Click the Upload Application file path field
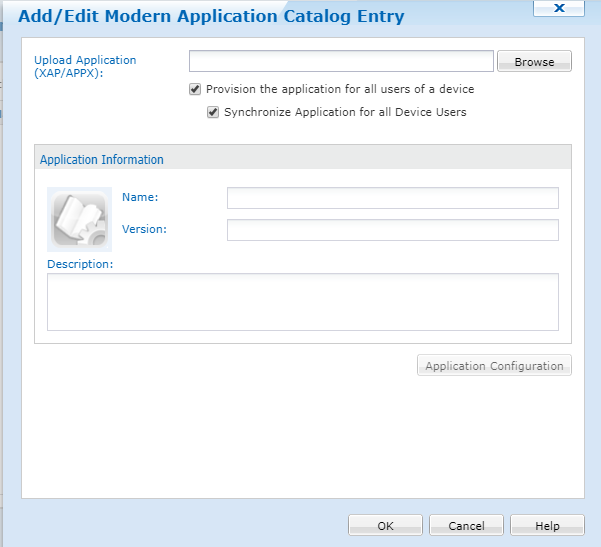 [x=341, y=61]
